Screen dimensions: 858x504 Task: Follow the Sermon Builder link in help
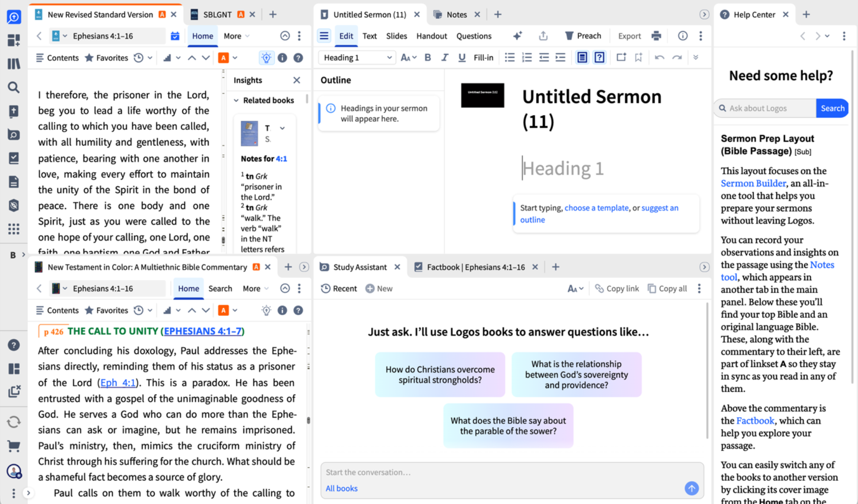[x=753, y=183]
